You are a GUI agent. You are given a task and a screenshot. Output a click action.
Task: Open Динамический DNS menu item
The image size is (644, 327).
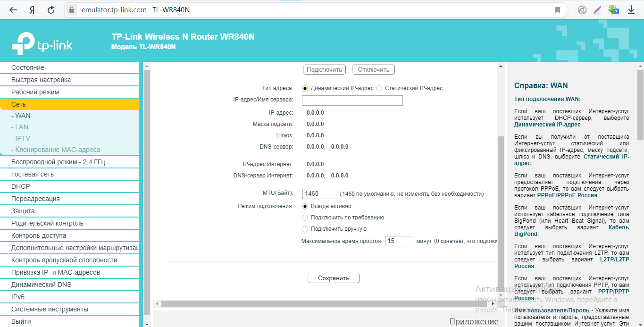pyautogui.click(x=69, y=285)
